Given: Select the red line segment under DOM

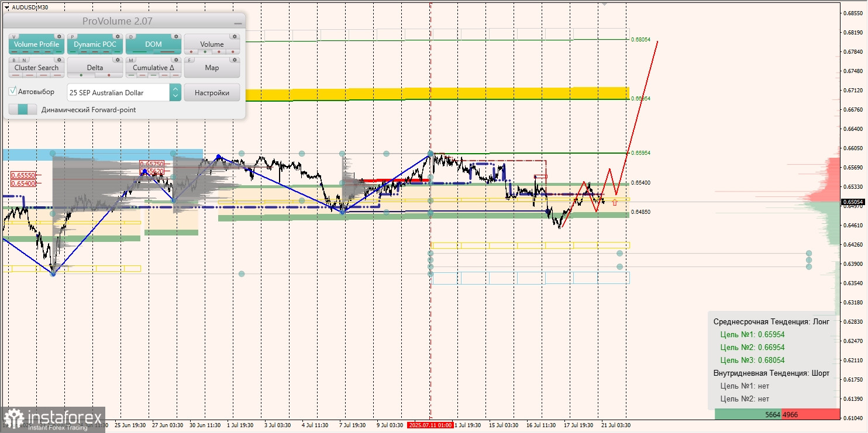Looking at the screenshot, I should [167, 53].
